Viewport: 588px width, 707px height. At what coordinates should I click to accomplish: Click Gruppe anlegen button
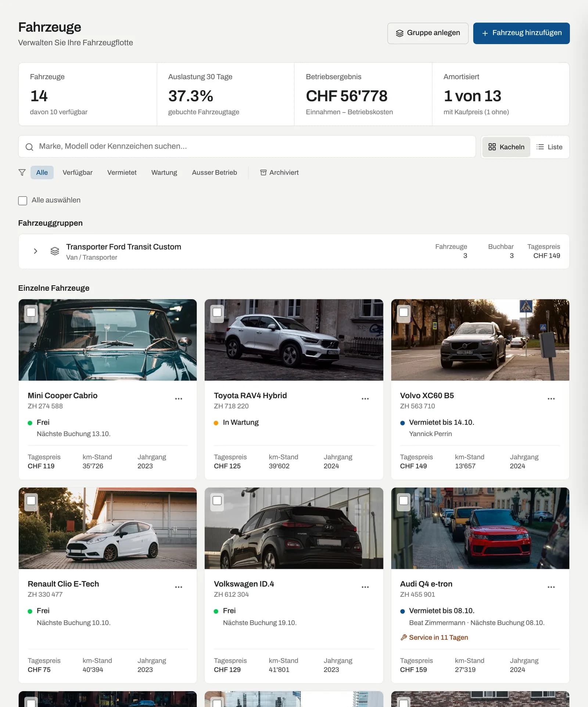[428, 33]
